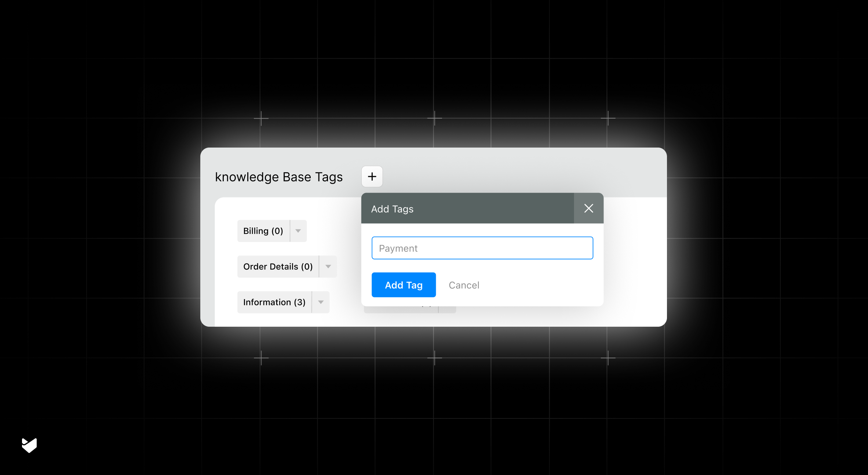Image resolution: width=868 pixels, height=475 pixels.
Task: Click the Payment placeholder text in the input
Action: point(398,249)
